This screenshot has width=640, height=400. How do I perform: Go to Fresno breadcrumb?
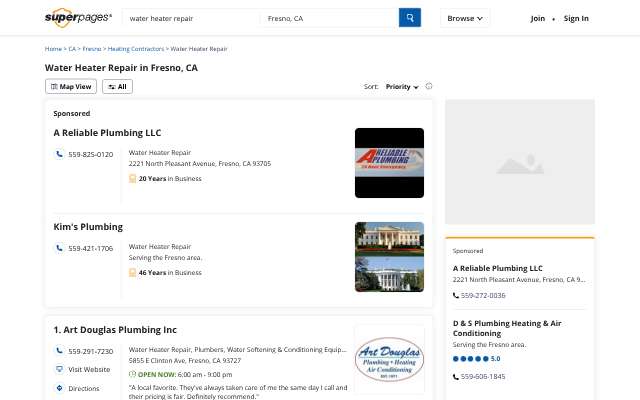click(92, 49)
